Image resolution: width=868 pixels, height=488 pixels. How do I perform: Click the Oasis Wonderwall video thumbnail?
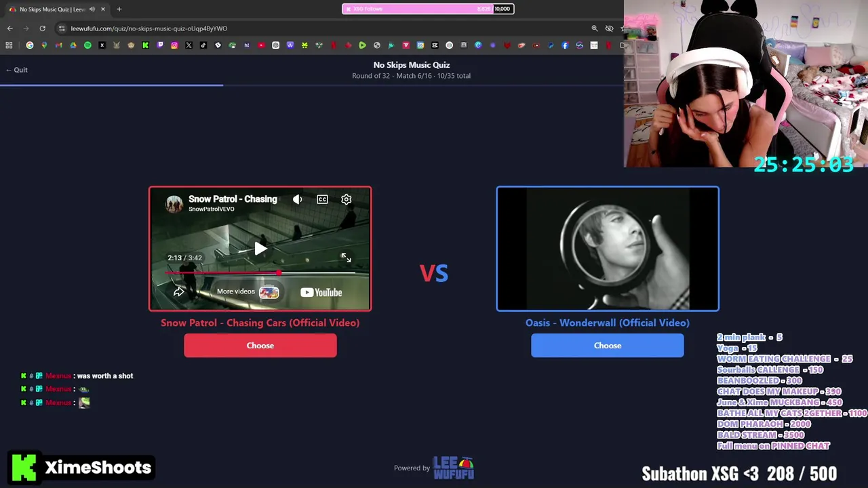608,249
